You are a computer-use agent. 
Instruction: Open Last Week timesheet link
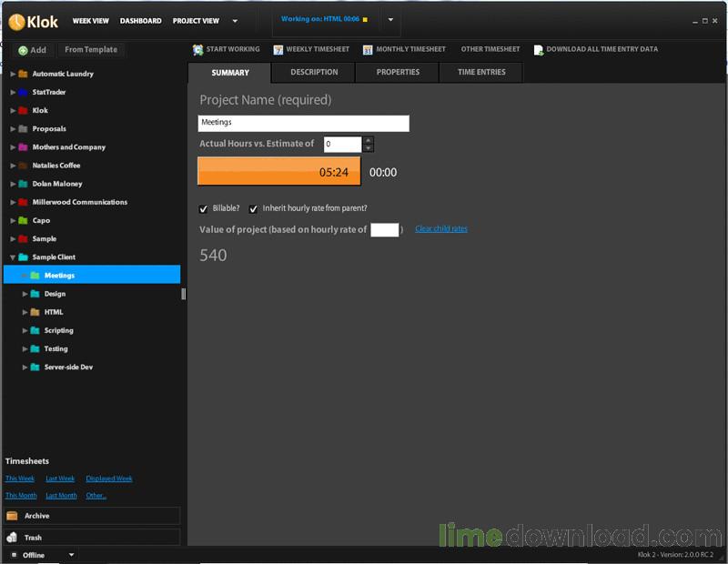[60, 478]
